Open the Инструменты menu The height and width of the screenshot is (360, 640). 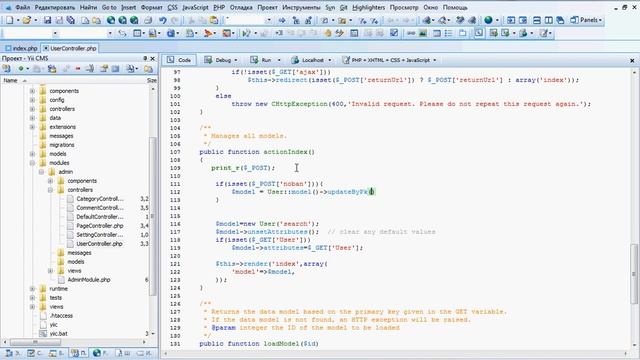[x=301, y=7]
